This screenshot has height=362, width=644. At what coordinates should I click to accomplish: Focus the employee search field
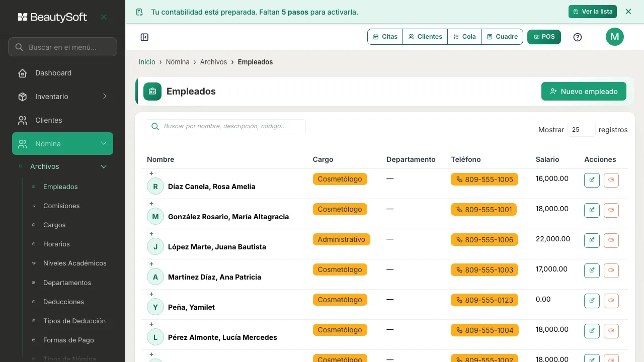pos(225,126)
